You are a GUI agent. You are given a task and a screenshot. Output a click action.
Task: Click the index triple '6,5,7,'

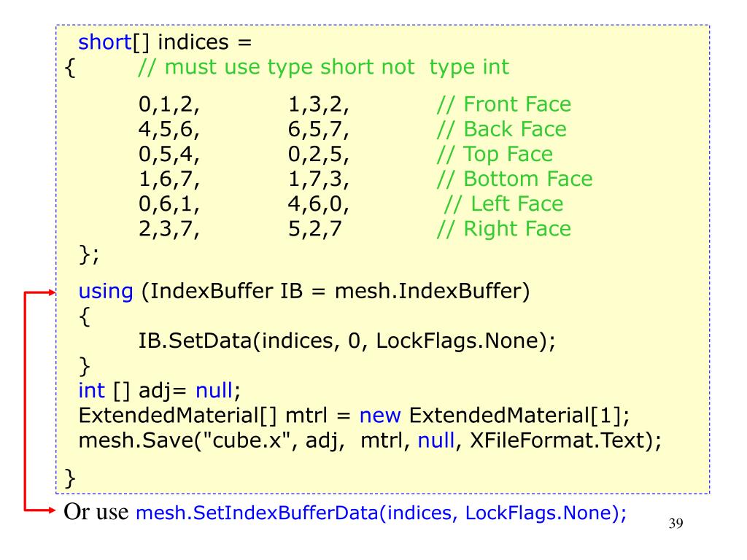tap(319, 129)
